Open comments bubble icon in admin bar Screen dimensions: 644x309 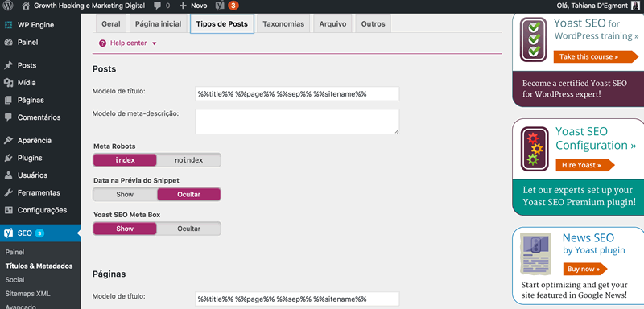[x=157, y=6]
